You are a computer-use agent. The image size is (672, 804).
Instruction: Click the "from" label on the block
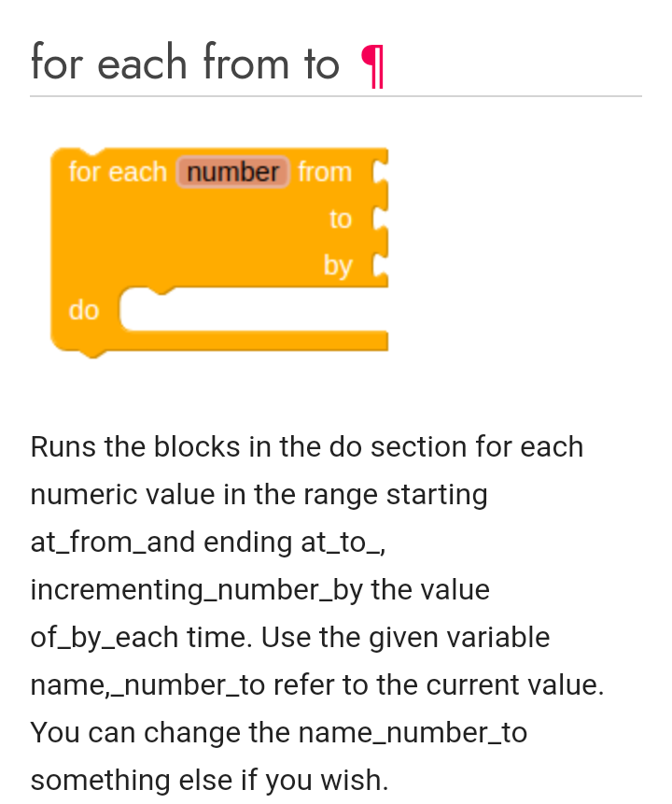tap(325, 172)
